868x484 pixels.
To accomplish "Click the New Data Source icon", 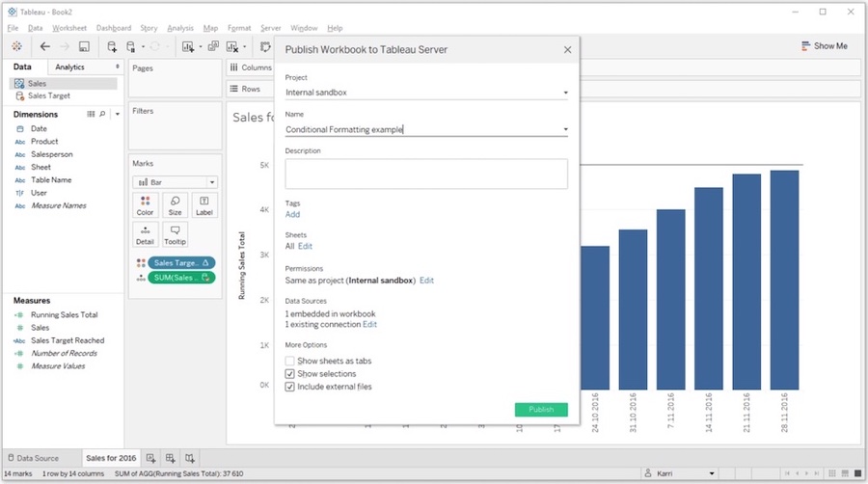I will (x=112, y=46).
